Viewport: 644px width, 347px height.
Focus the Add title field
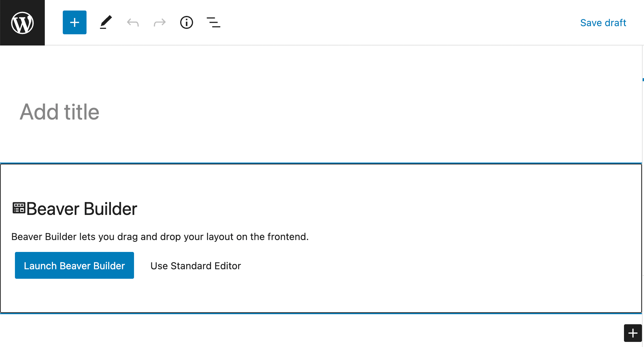click(x=59, y=112)
